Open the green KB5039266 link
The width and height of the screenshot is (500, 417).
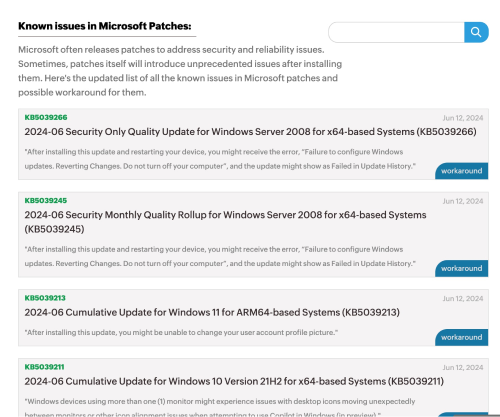point(46,117)
